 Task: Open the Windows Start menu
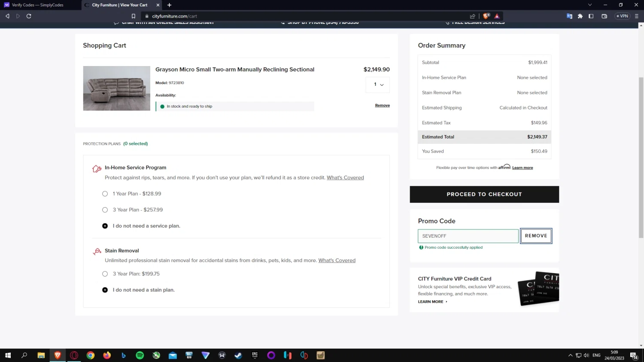pos(7,355)
